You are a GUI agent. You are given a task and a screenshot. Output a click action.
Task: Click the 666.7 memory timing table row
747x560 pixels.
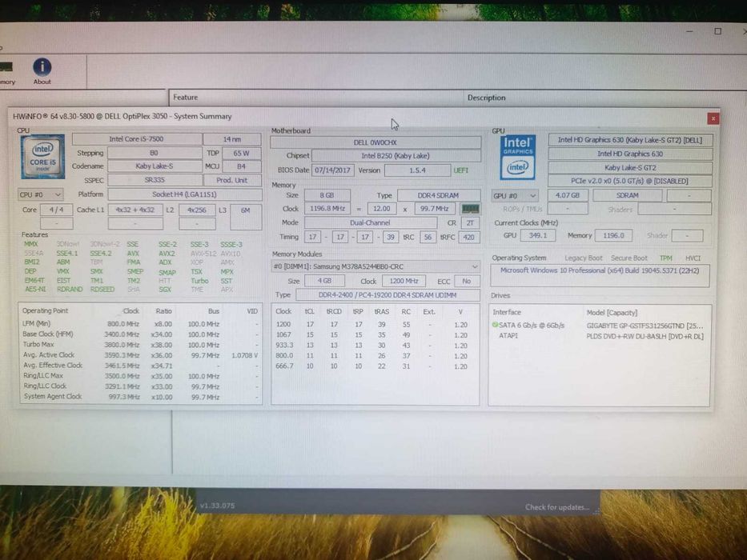(375, 366)
